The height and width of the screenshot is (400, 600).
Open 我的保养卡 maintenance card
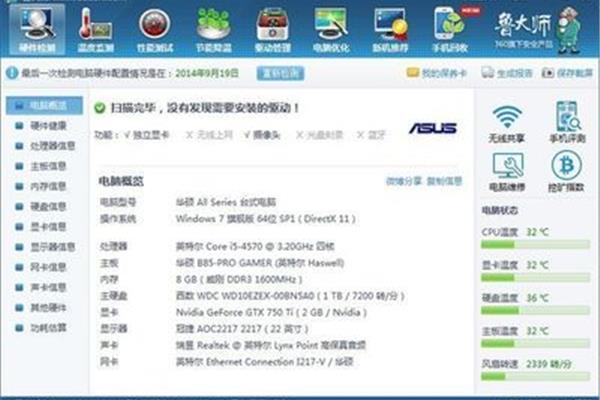pyautogui.click(x=437, y=73)
